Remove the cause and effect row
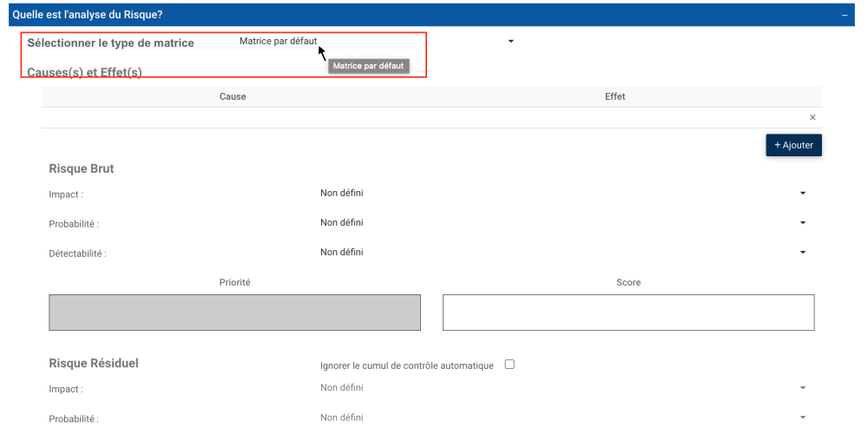This screenshot has height=428, width=868. pyautogui.click(x=812, y=117)
